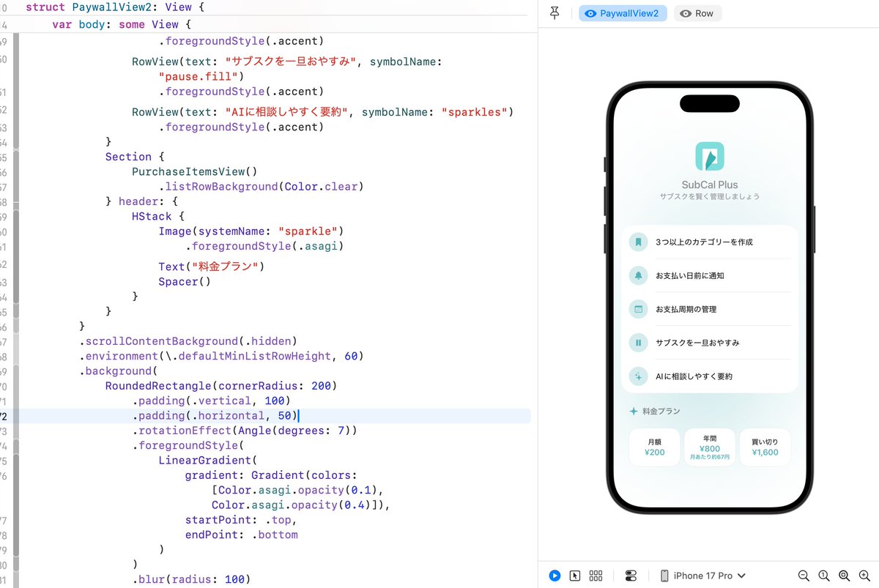Enable selectable preview mode arrow icon
This screenshot has width=879, height=588.
pos(575,576)
